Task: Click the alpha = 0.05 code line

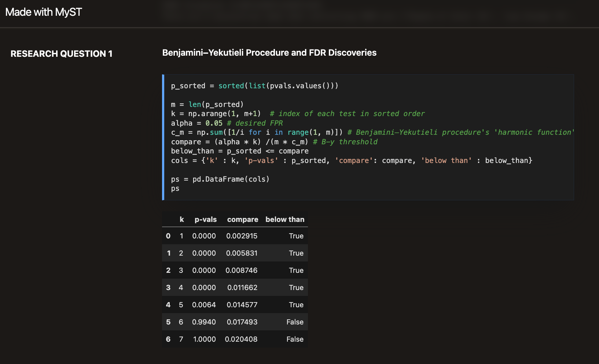Action: point(227,123)
